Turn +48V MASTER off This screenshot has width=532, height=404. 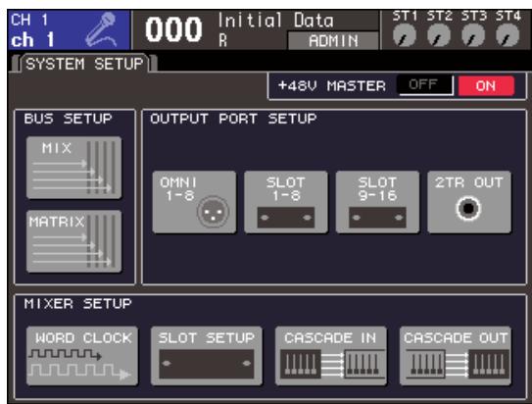click(x=425, y=85)
